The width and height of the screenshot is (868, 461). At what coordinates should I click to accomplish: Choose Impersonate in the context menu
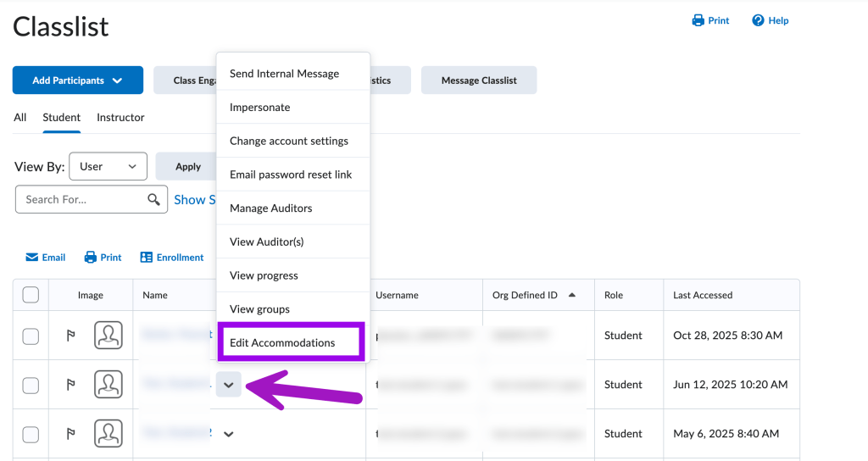[x=260, y=108]
